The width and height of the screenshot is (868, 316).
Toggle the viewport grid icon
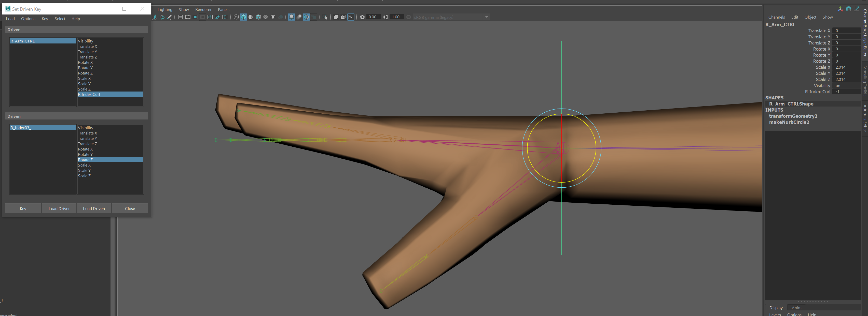pyautogui.click(x=180, y=17)
